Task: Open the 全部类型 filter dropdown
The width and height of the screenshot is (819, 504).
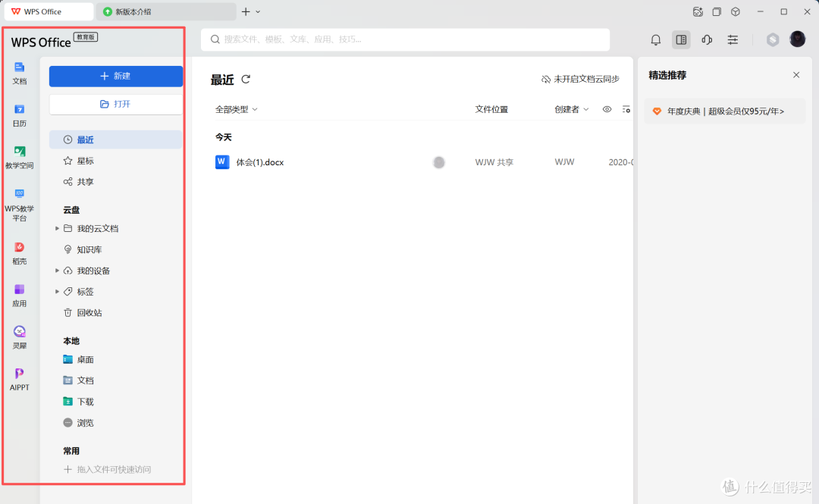Action: click(x=236, y=109)
